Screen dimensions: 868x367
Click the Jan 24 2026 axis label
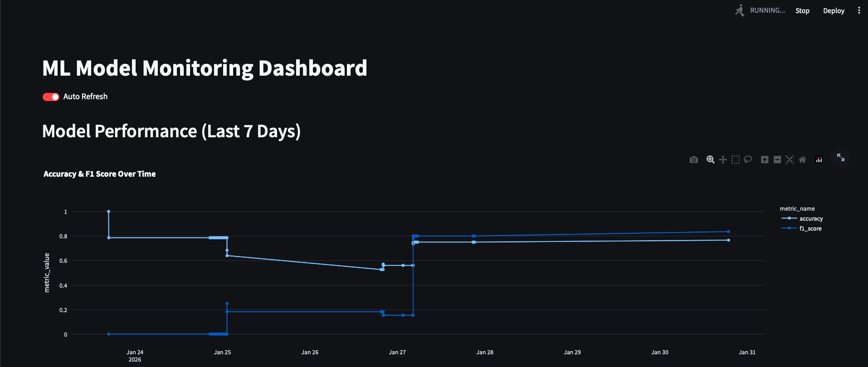point(135,356)
